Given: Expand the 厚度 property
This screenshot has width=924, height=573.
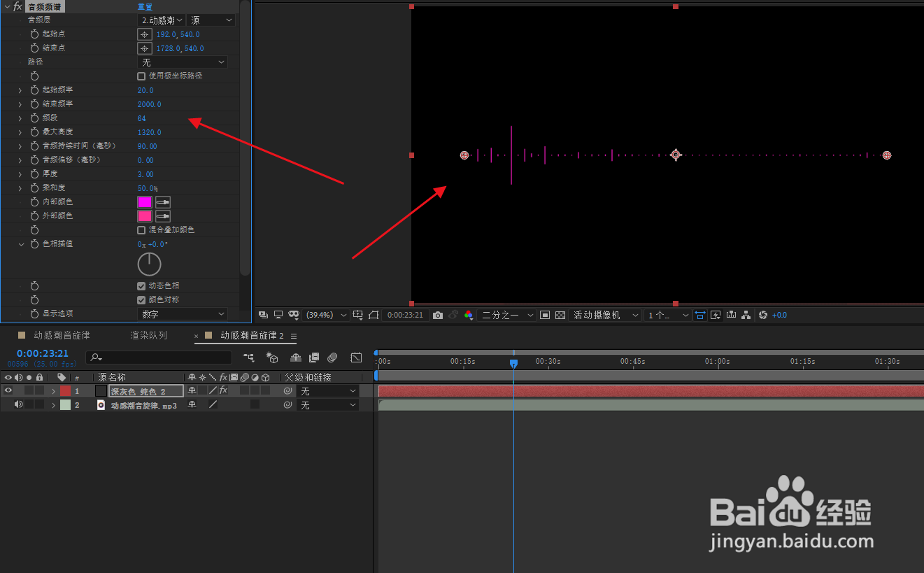Looking at the screenshot, I should pos(20,174).
